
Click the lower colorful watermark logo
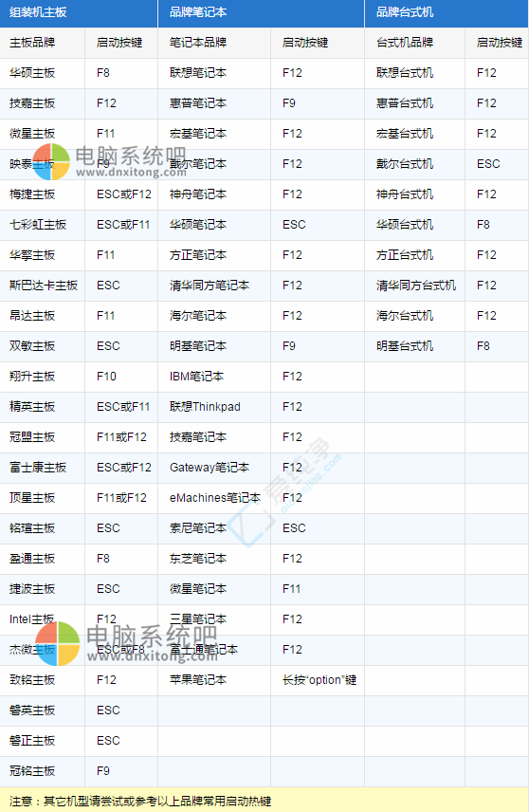click(x=57, y=642)
